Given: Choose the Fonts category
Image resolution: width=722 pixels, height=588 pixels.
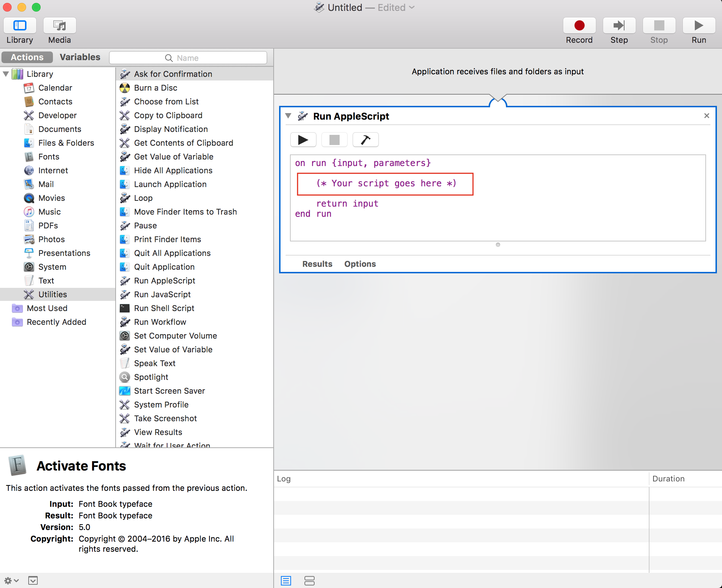Looking at the screenshot, I should point(49,157).
